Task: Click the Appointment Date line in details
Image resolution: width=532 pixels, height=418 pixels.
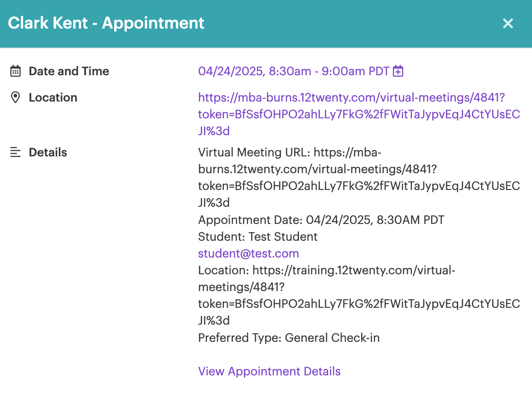Action: click(x=321, y=220)
